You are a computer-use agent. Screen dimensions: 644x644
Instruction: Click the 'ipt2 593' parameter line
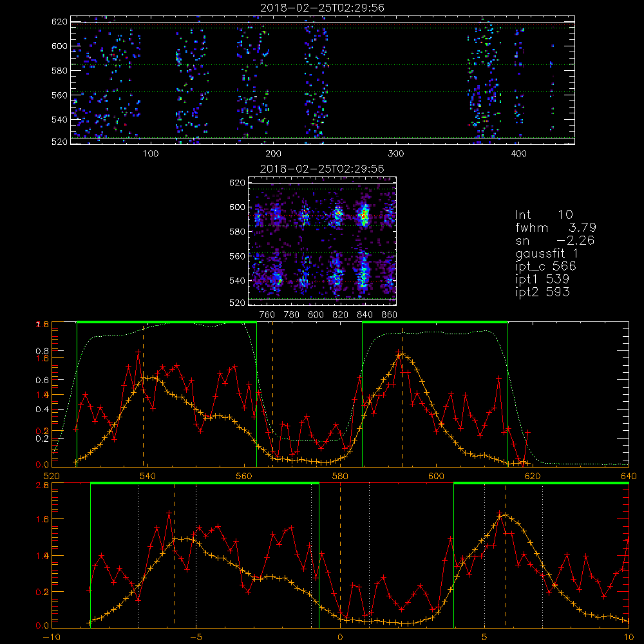tap(542, 292)
